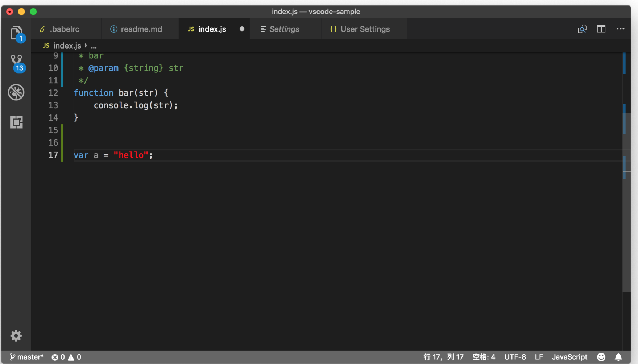Click the open changes icon in editor toolbar

point(582,29)
